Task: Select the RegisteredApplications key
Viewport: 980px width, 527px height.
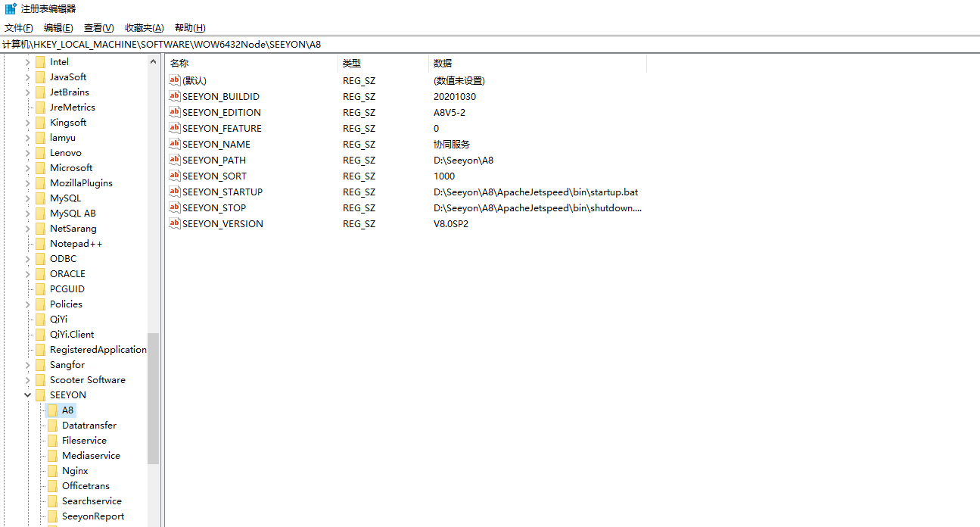Action: (98, 350)
